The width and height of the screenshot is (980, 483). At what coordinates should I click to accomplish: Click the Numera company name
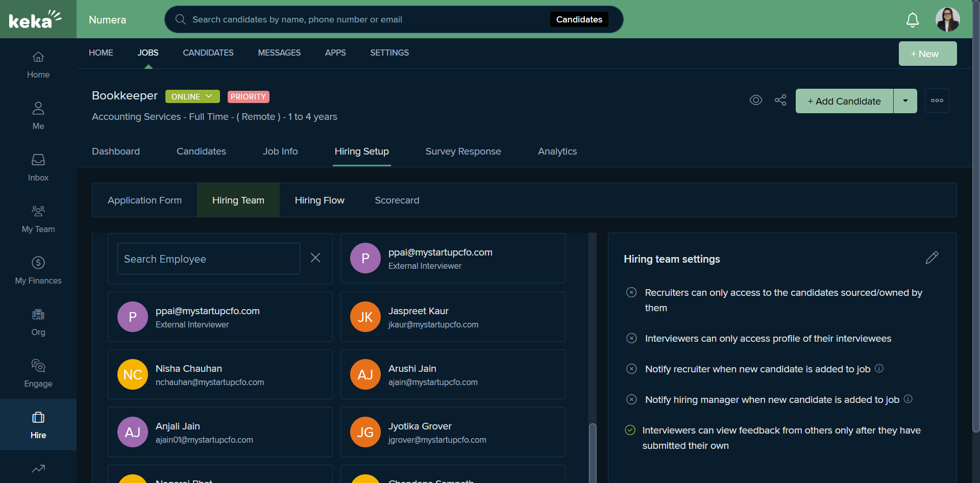[107, 19]
